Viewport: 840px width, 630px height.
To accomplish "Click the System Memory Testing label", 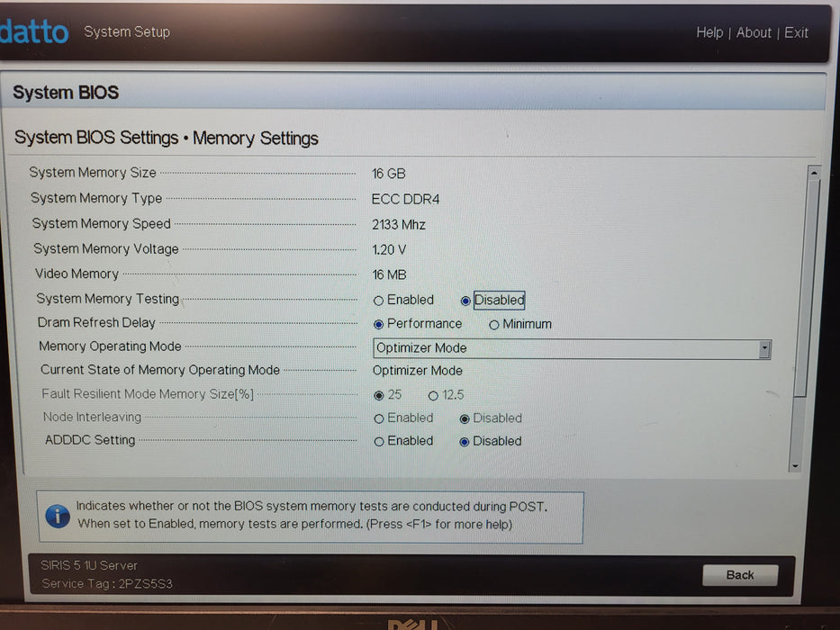I will tap(108, 299).
